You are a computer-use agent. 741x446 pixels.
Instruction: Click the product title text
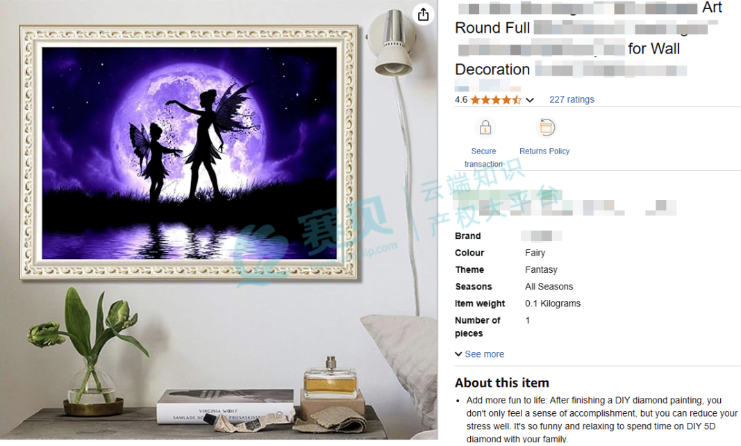pyautogui.click(x=589, y=38)
